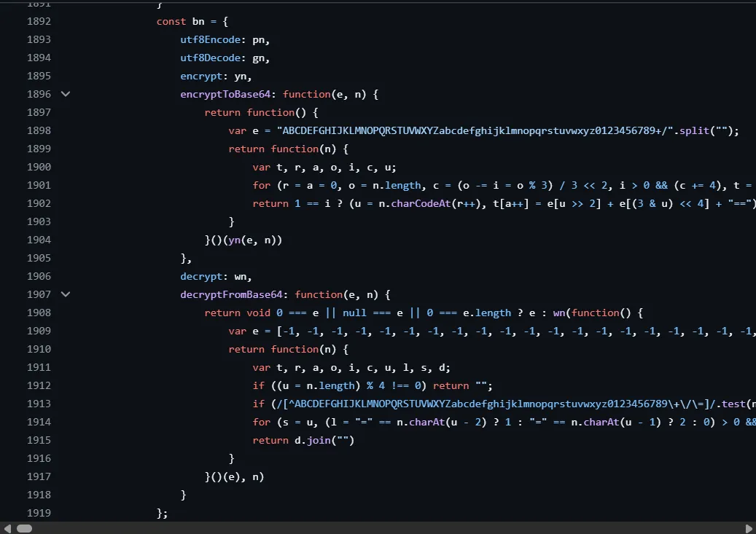Click line number 1898
Screen dimensions: 756x534
(x=39, y=130)
